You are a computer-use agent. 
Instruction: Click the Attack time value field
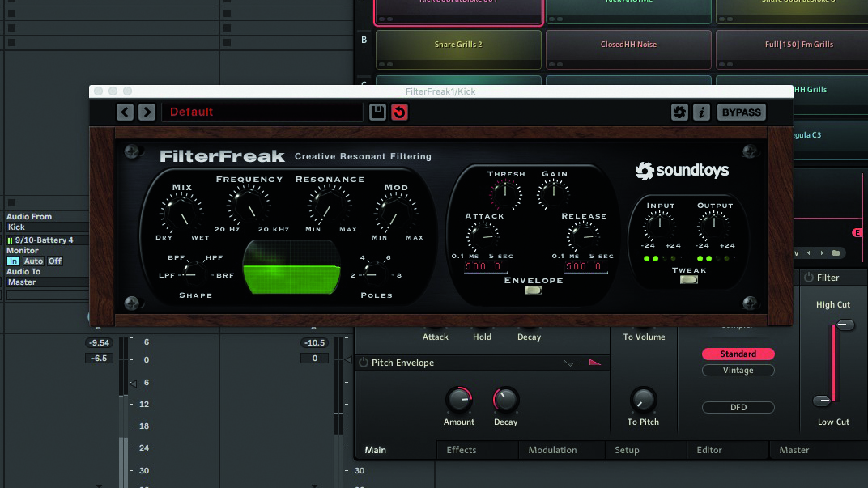click(x=486, y=267)
